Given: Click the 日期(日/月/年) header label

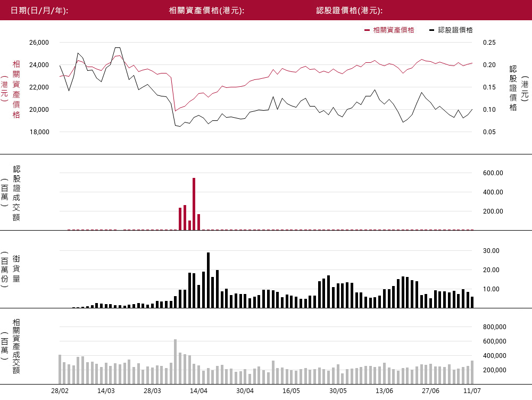Looking at the screenshot, I should pyautogui.click(x=39, y=11).
